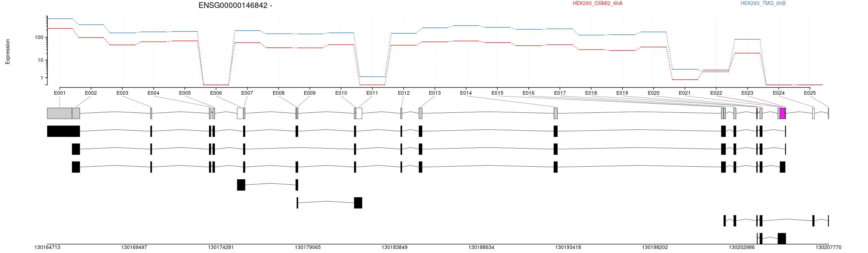Click the E017 exon label
This screenshot has height=253, width=868.
[x=560, y=93]
